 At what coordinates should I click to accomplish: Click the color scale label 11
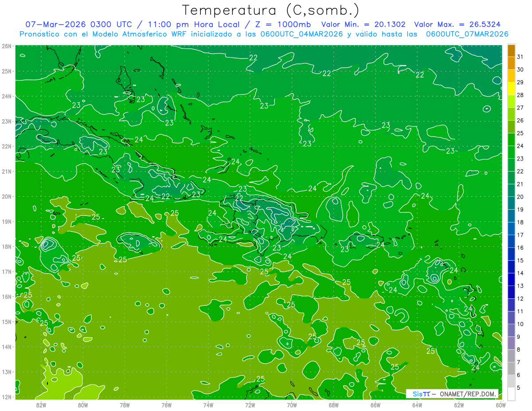[x=520, y=311]
